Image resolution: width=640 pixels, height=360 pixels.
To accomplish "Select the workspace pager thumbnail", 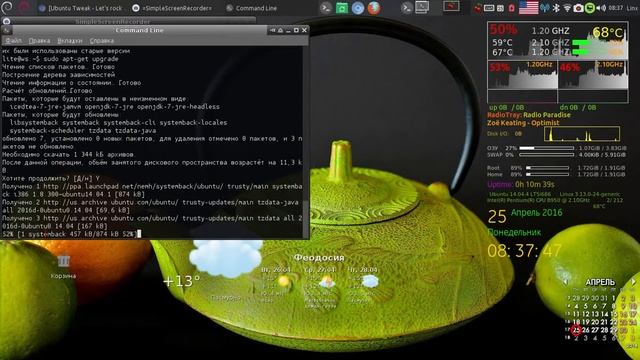I will point(451,6).
